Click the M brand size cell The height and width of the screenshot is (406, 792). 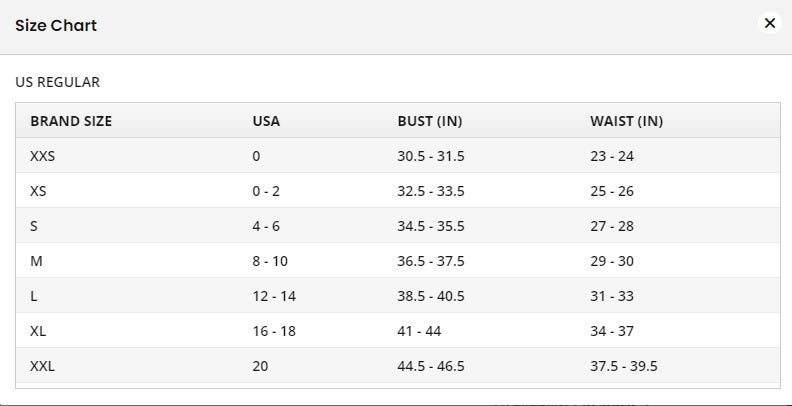pyautogui.click(x=36, y=261)
